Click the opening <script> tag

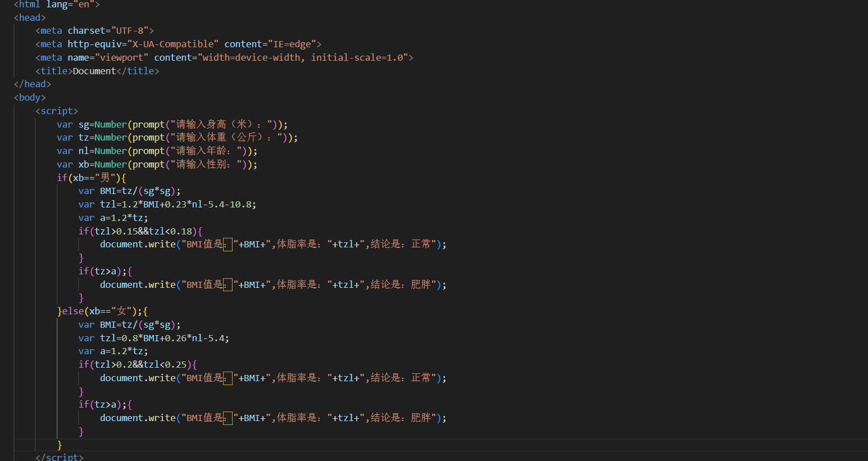[57, 111]
